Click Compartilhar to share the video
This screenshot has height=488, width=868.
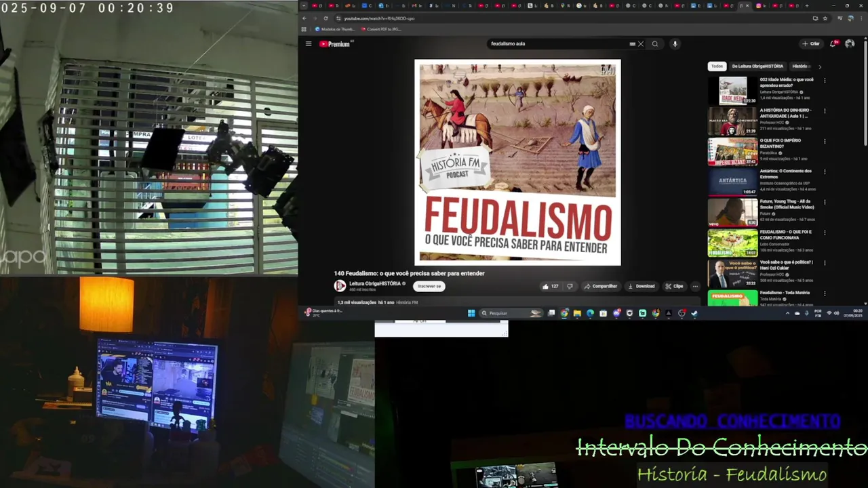(601, 286)
